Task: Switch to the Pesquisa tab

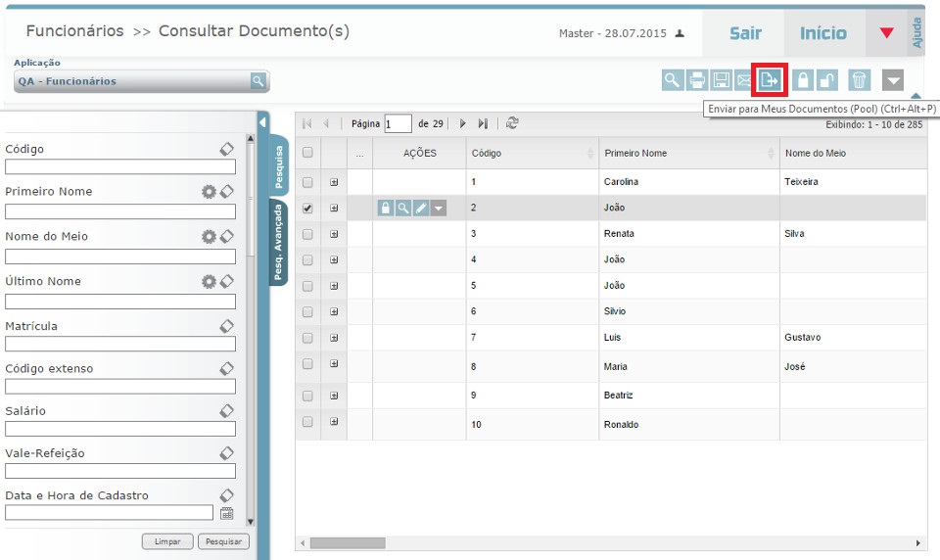Action: tap(278, 166)
